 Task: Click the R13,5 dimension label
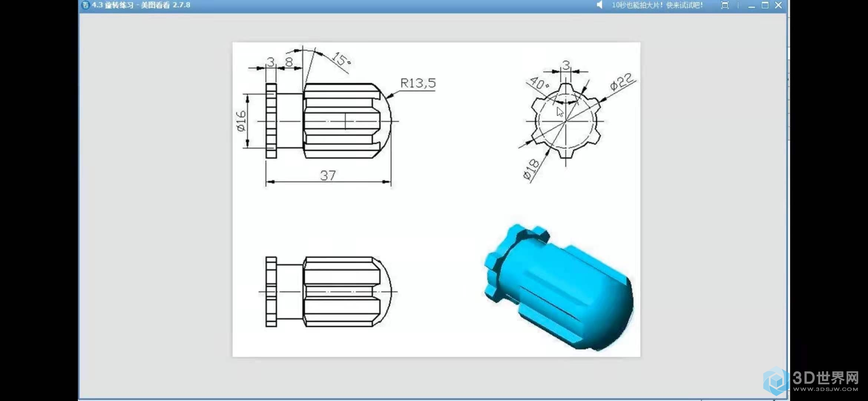pos(418,83)
